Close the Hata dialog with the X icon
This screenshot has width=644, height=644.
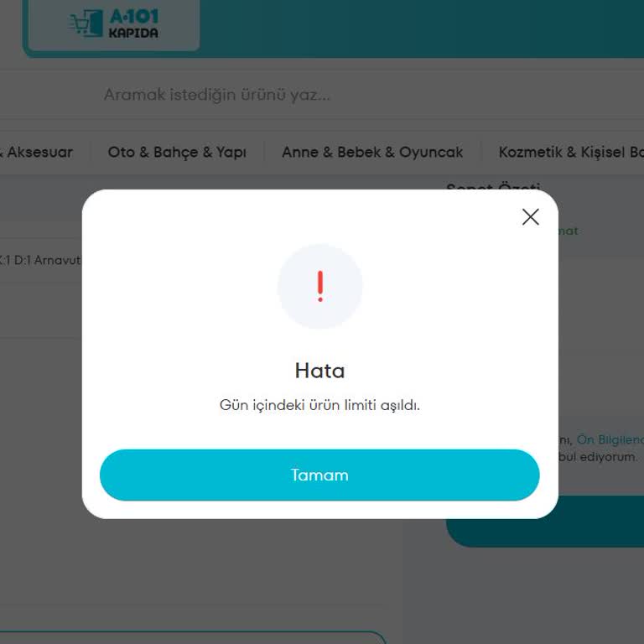coord(530,217)
